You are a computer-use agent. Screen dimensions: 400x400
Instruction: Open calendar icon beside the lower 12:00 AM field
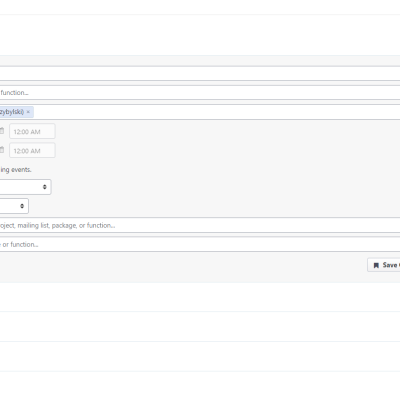pos(2,150)
